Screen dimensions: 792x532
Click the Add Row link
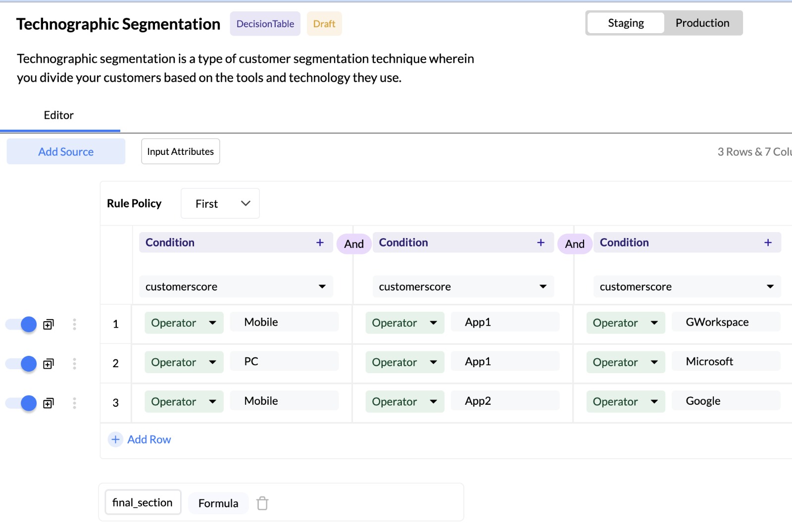(148, 439)
